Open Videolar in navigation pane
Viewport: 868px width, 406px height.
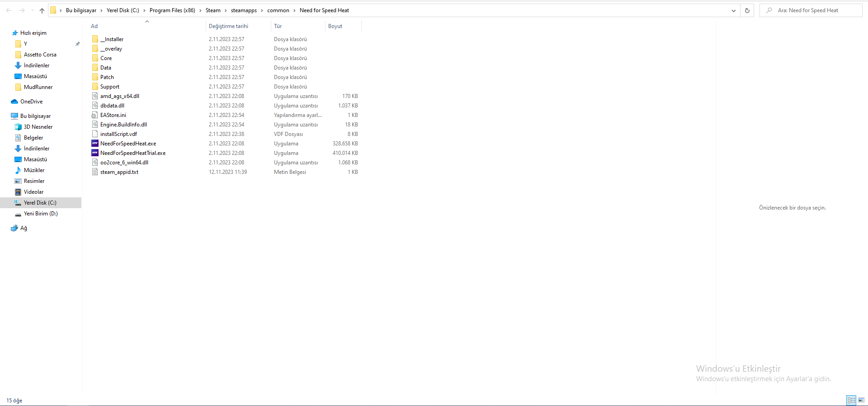[34, 192]
